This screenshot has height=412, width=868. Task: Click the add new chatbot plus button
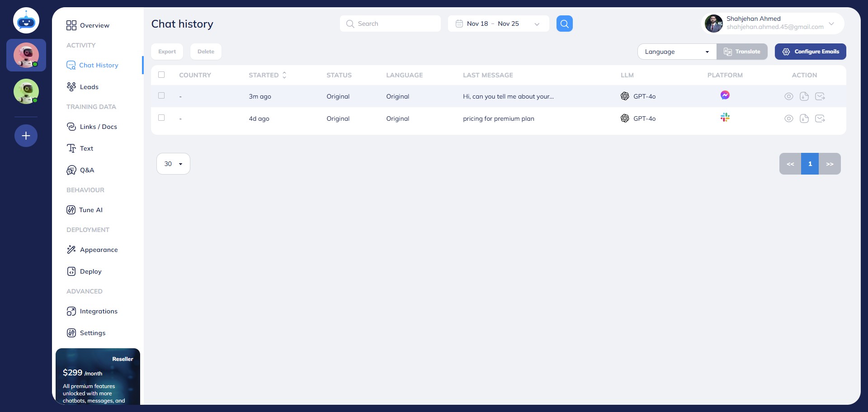coord(26,135)
